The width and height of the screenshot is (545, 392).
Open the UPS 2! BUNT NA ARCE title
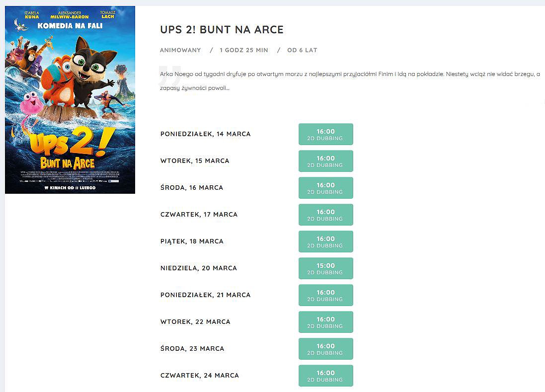(x=222, y=29)
